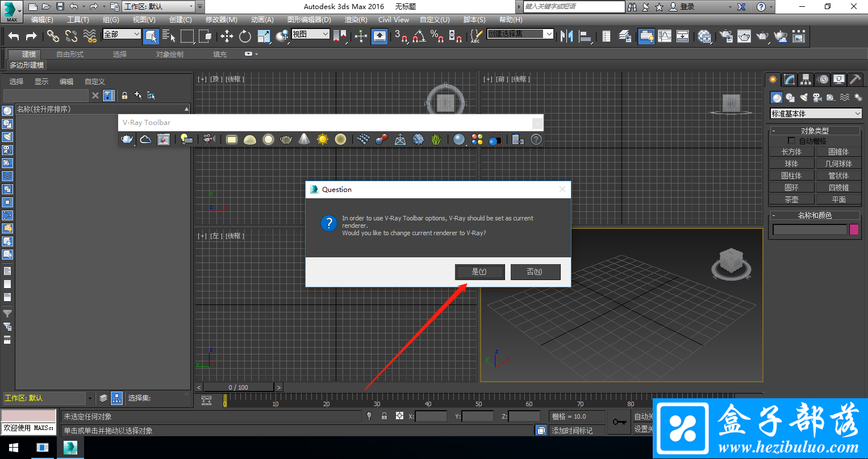Toggle the Window/Crossing selection button
Viewport: 868px width, 459px height.
click(x=205, y=36)
